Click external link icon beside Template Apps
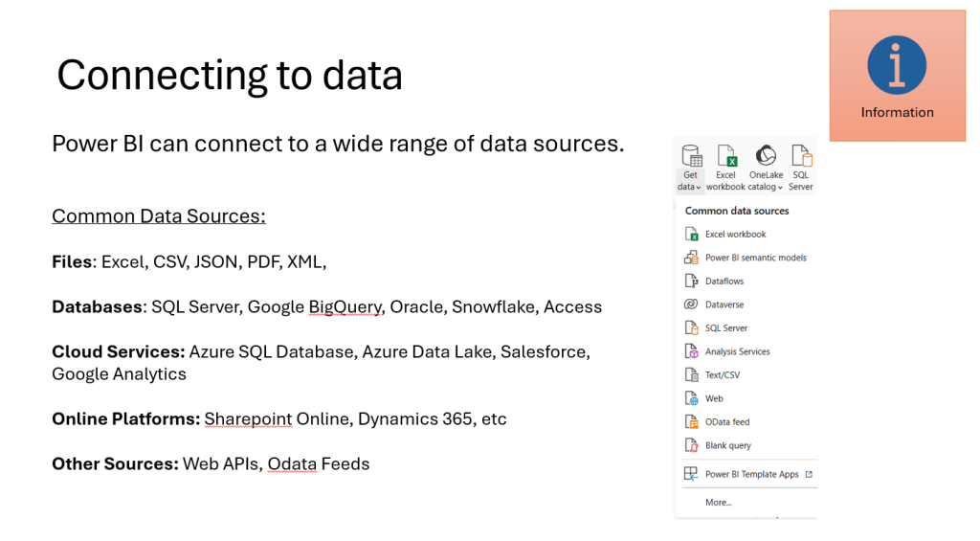The width and height of the screenshot is (980, 541). 809,474
